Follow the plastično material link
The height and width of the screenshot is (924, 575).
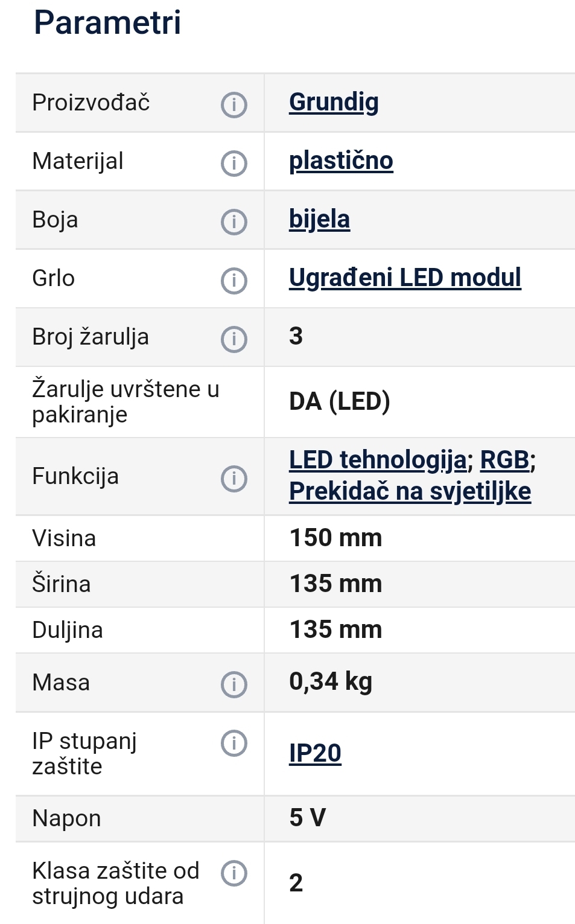341,161
